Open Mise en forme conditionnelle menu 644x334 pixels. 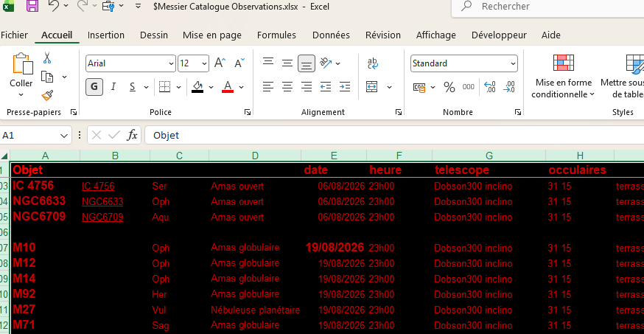pos(564,77)
